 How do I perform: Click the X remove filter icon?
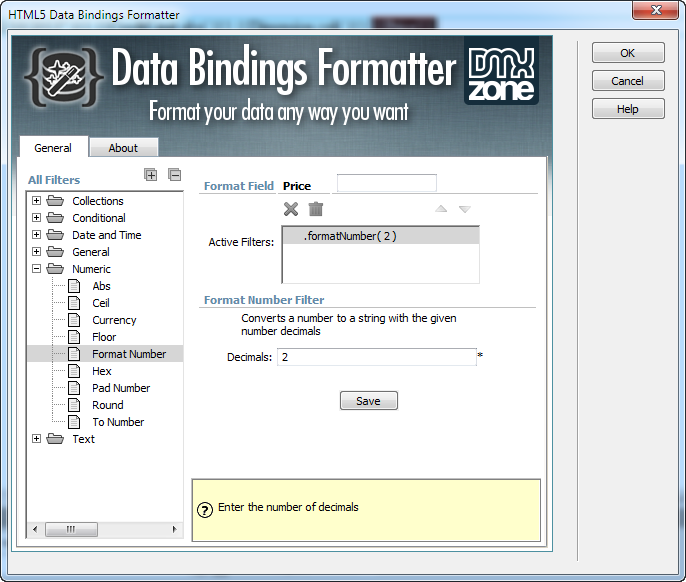click(291, 209)
